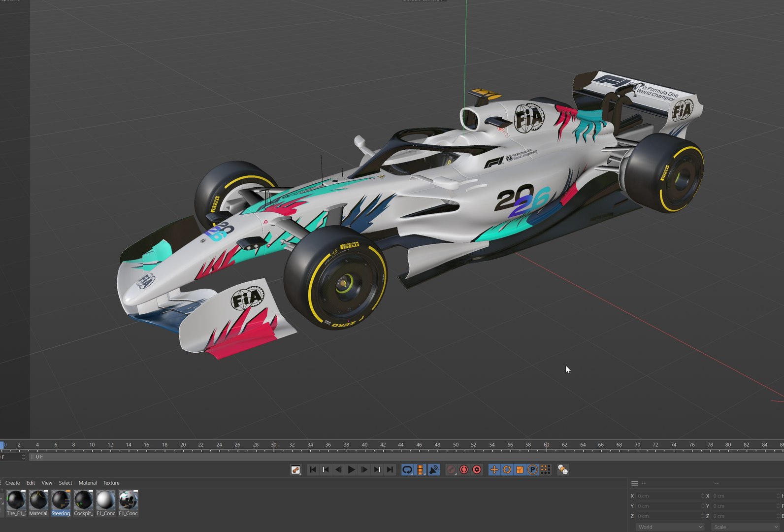This screenshot has height=532, width=784.
Task: Click the motion system spheres icon
Action: (x=563, y=470)
